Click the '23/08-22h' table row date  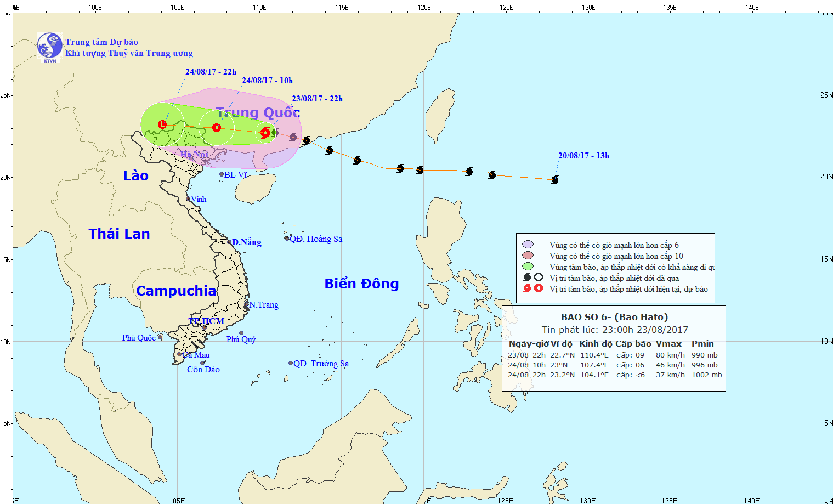[x=526, y=355]
